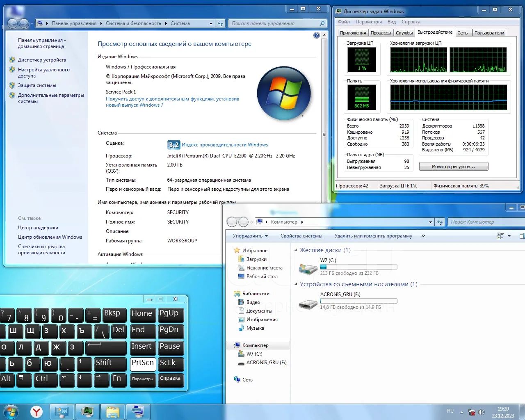This screenshot has height=420, width=525.
Task: Switch to Службы tab
Action: (x=404, y=33)
